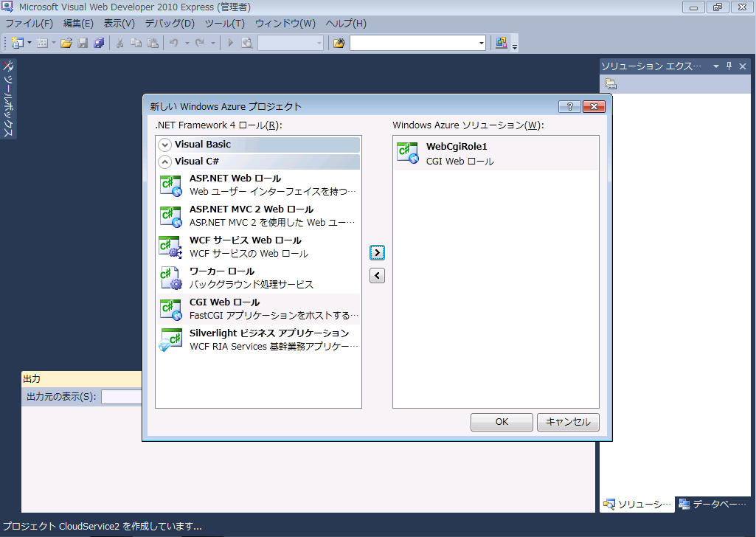Open the New Project icon's dropdown arrow
756x537 pixels.
[30, 43]
